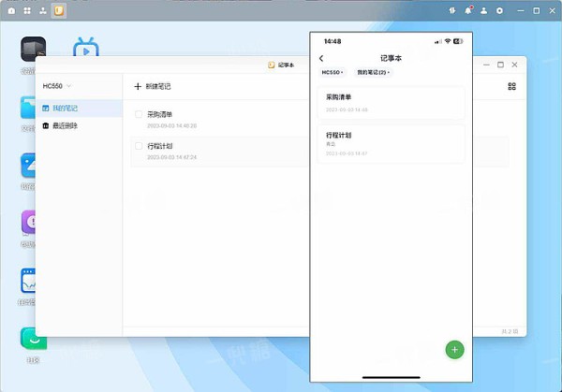Maximize the 记事本 notes window
The height and width of the screenshot is (392, 562).
(x=500, y=65)
